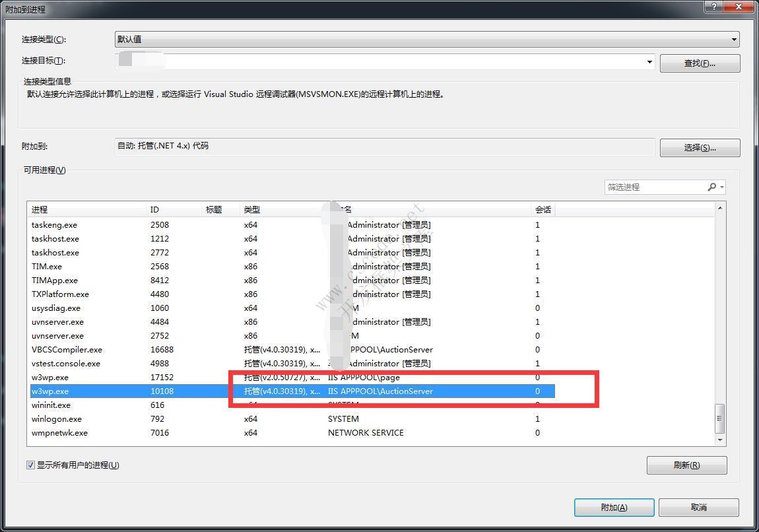Click the 取消 button

pyautogui.click(x=698, y=508)
